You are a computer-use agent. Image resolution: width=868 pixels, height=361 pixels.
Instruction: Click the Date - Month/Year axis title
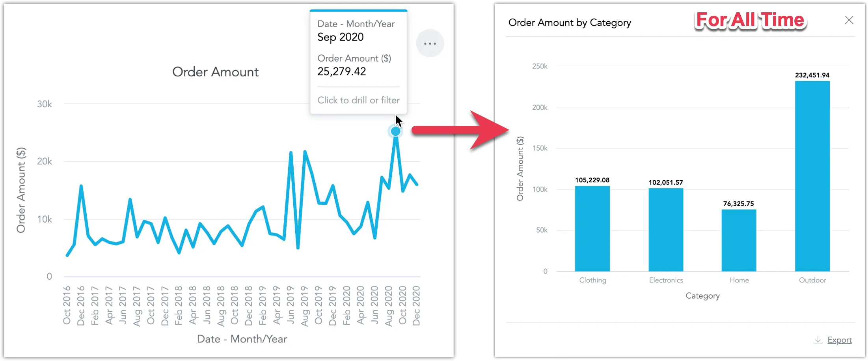point(242,339)
